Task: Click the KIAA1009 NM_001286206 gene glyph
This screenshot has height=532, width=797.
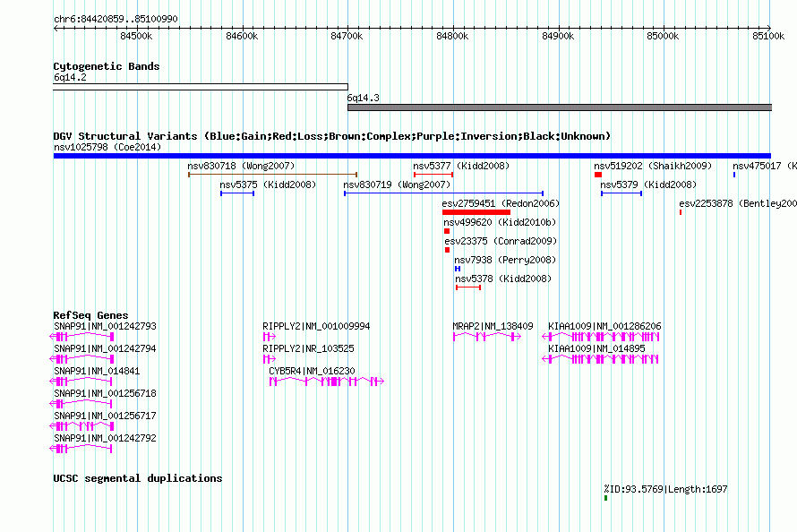Action: 601,337
